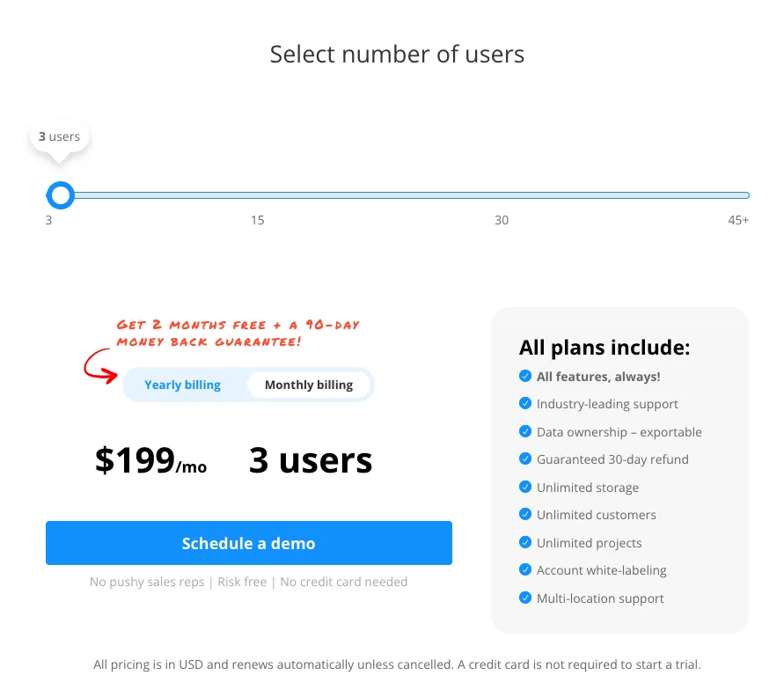Click the 3 users tooltip bubble
Screen dimensions: 784x697
pyautogui.click(x=60, y=137)
